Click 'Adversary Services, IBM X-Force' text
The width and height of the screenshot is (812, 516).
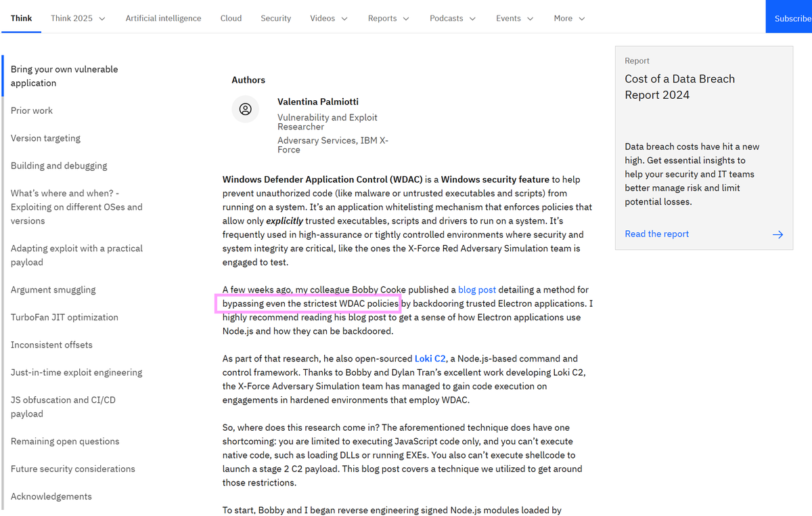pyautogui.click(x=333, y=145)
